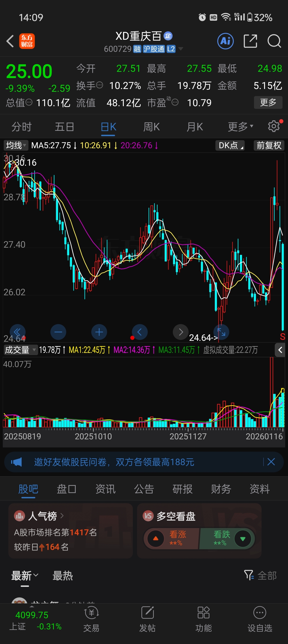Move chart right with right arrow
Image resolution: width=288 pixels, height=644 pixels.
tap(180, 332)
